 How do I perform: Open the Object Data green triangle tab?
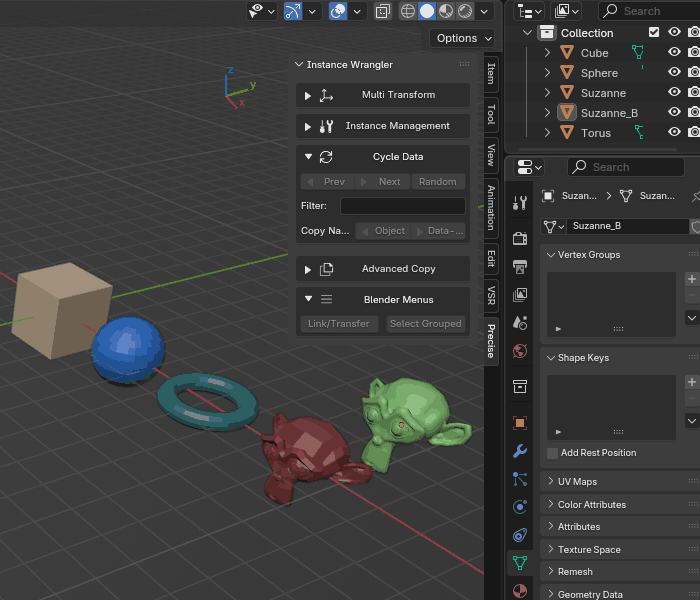click(520, 562)
